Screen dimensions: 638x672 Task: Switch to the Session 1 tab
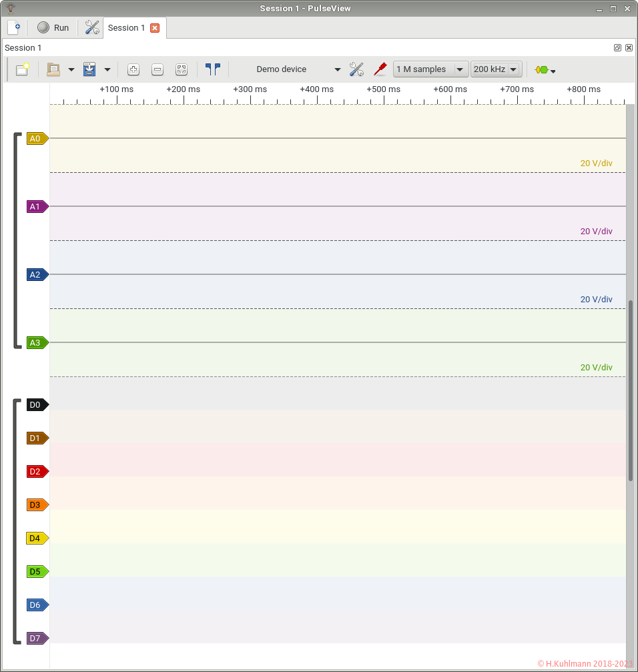coord(126,28)
